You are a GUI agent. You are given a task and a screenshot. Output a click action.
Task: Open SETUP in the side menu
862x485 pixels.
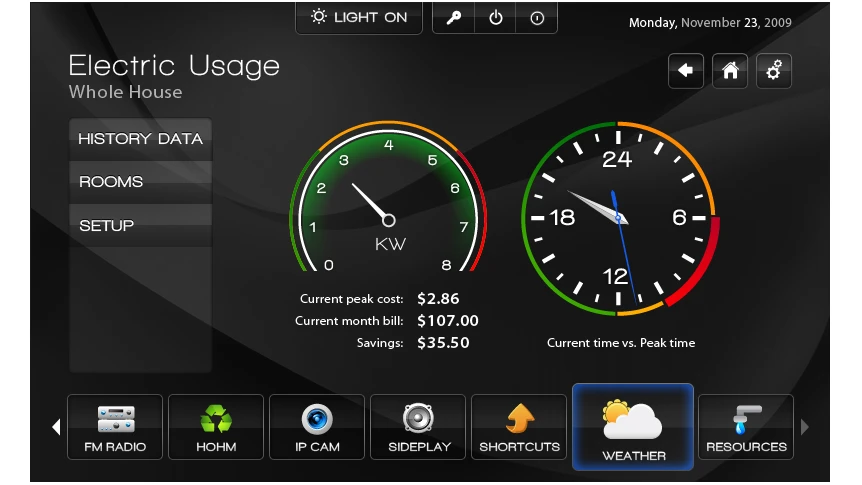click(141, 225)
